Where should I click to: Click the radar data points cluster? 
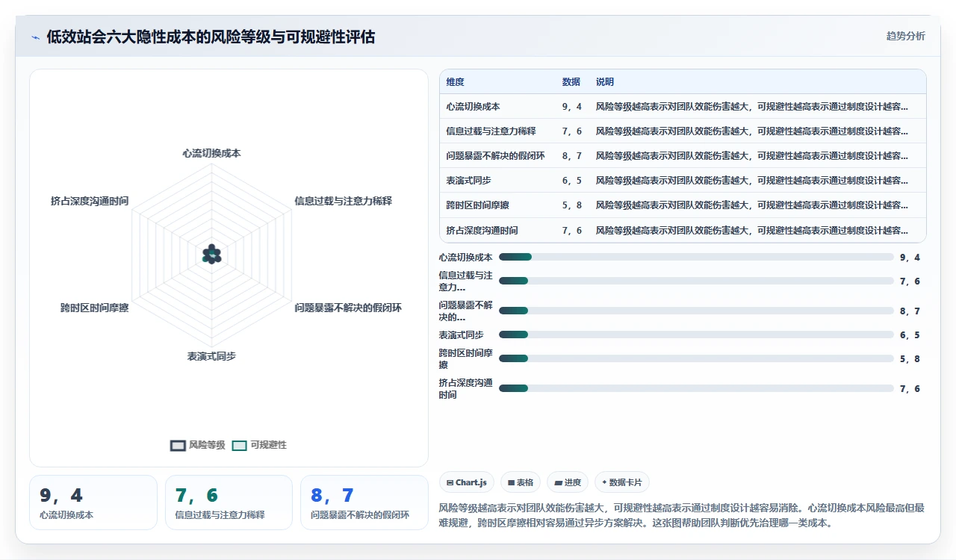(x=211, y=255)
